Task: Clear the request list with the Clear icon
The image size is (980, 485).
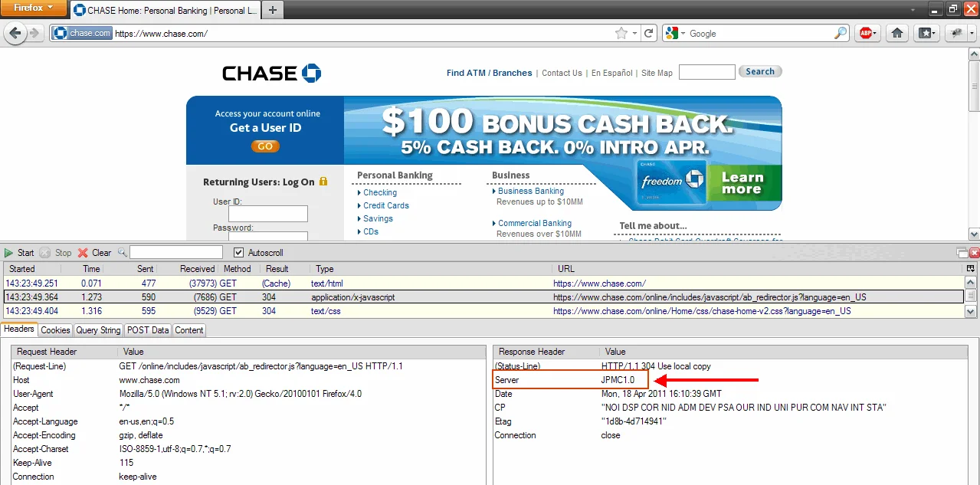Action: coord(83,252)
